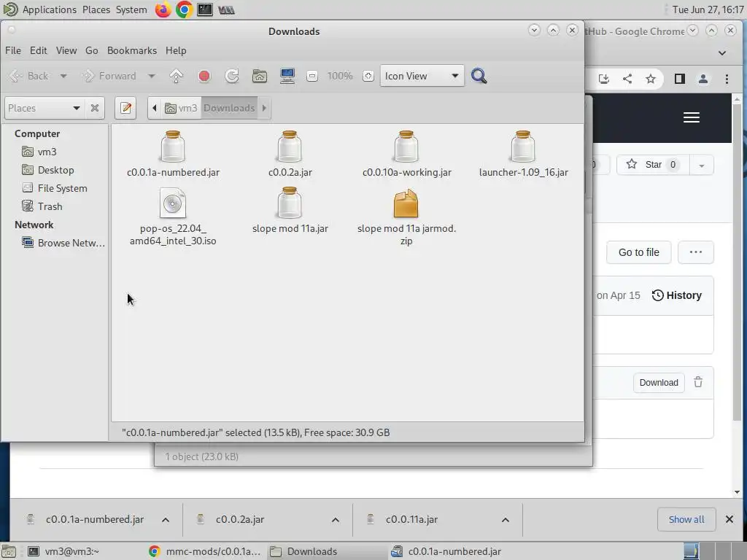Open the terminal launcher in top panel
Image resolution: width=747 pixels, height=560 pixels.
point(205,9)
